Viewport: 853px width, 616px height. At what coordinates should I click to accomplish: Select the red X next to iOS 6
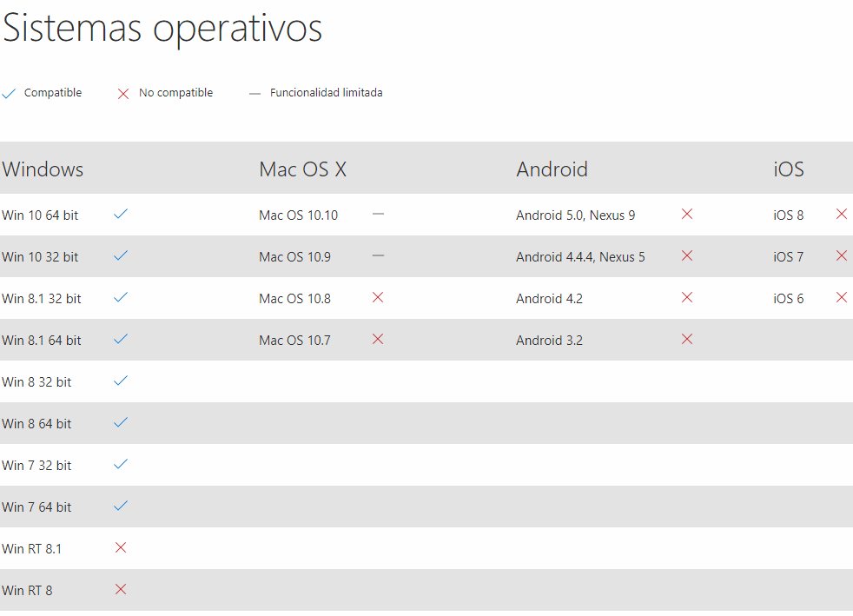(842, 297)
